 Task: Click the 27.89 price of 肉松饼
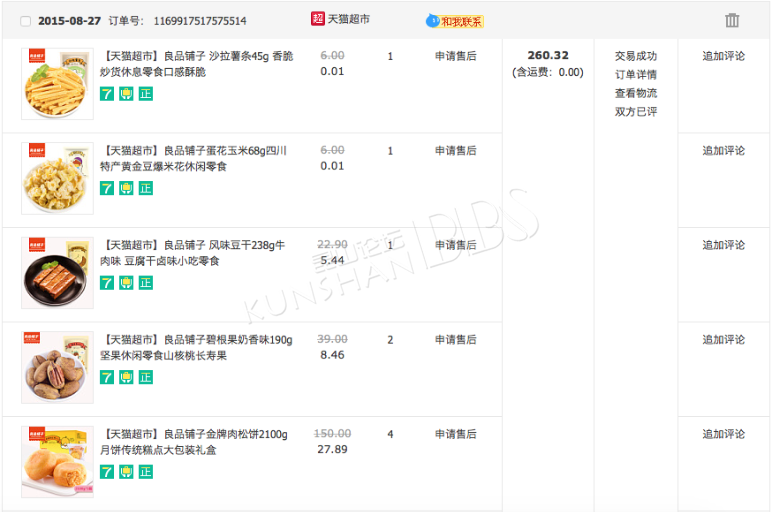(332, 449)
